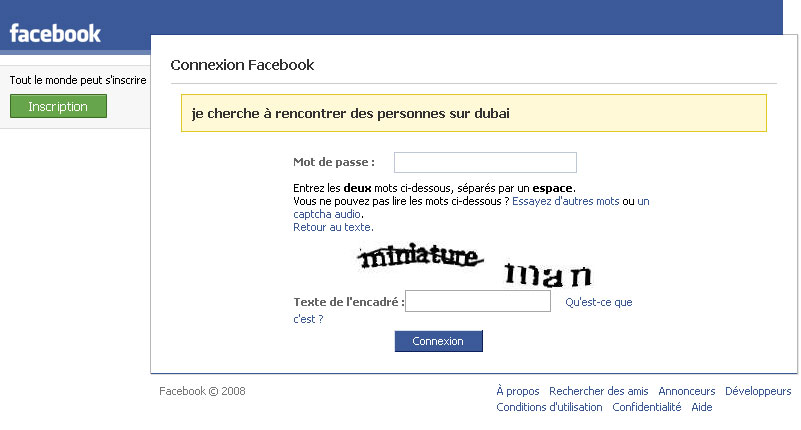Click the "Facebook © 2008" footer text

(202, 391)
